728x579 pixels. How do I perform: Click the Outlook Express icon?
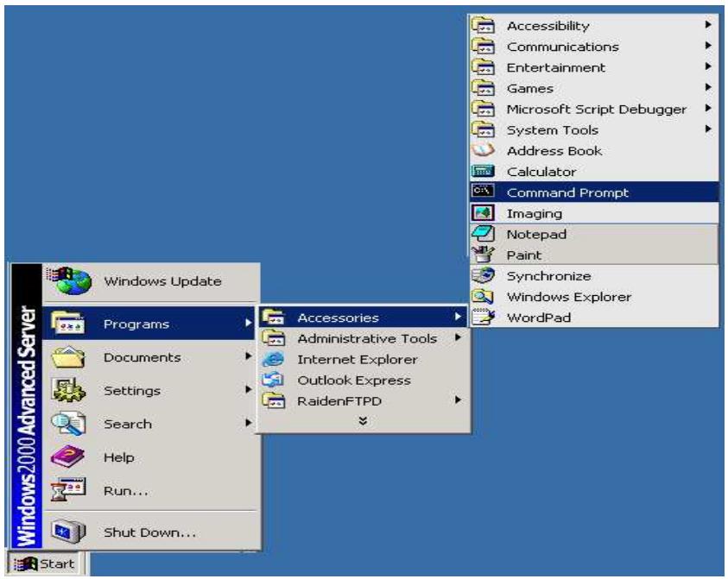tap(273, 380)
